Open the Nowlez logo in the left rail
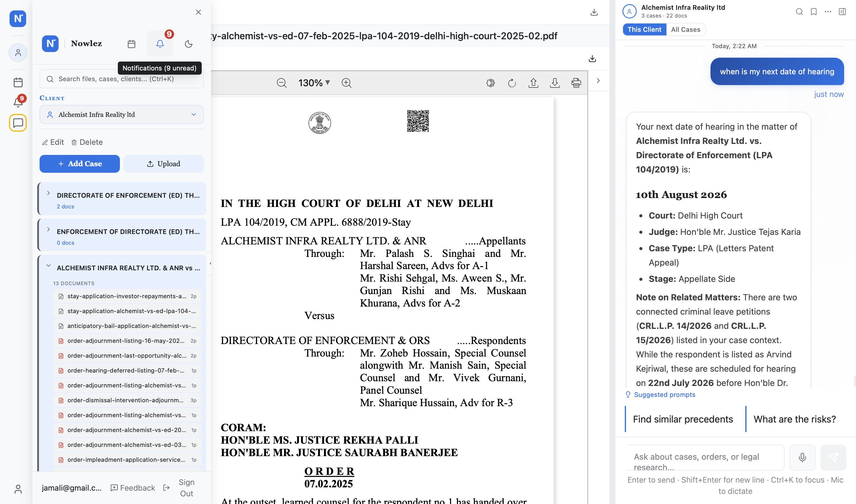Screen dimensions: 856x504 [18, 18]
